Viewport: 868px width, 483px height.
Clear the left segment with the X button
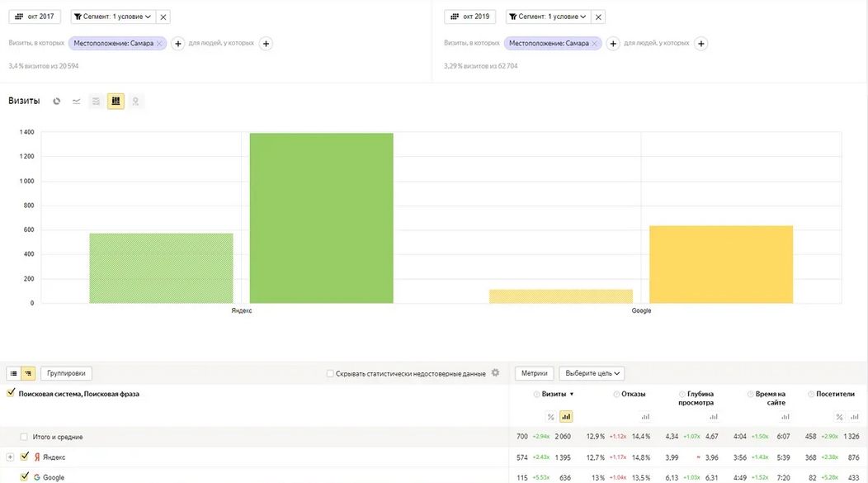click(x=163, y=17)
